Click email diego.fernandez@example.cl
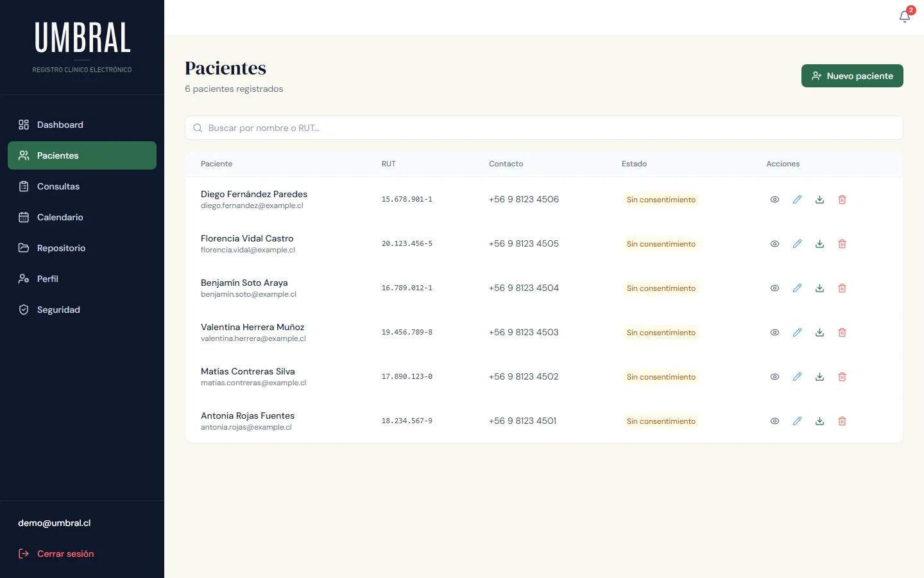The width and height of the screenshot is (924, 578). click(252, 206)
